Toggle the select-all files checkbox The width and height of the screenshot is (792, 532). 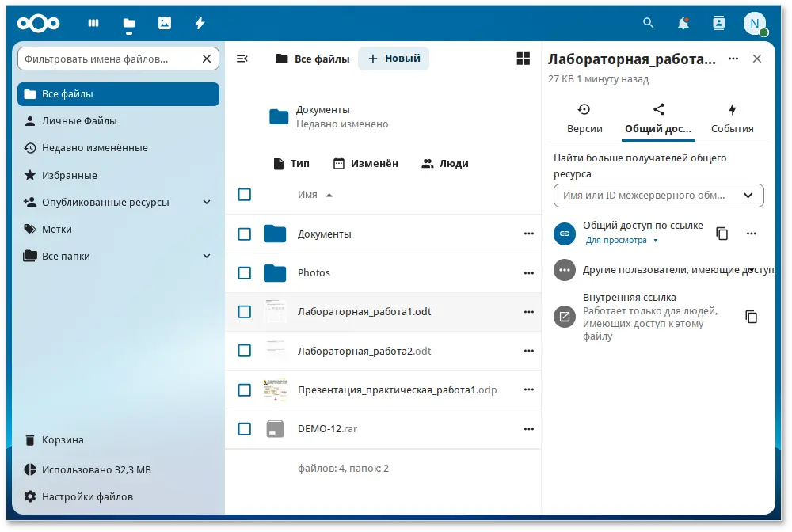point(244,194)
